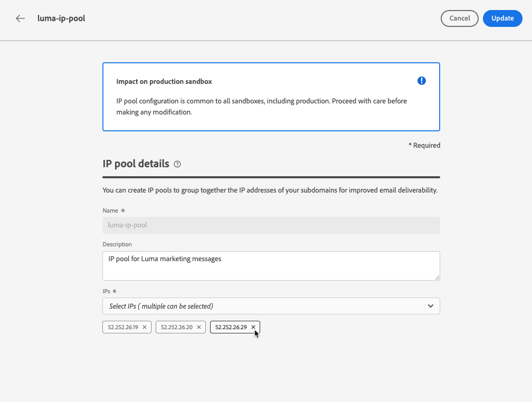Select the 52.252.26.19 tag label

[x=123, y=327]
